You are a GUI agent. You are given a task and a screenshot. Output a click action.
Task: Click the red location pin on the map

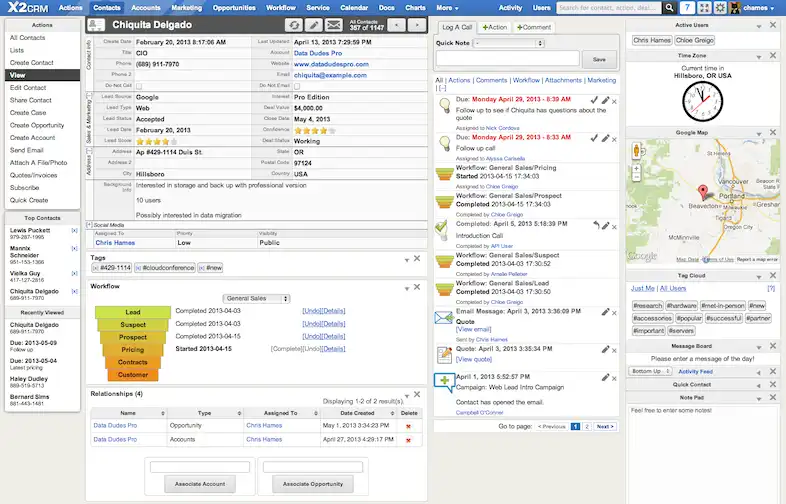click(x=703, y=191)
